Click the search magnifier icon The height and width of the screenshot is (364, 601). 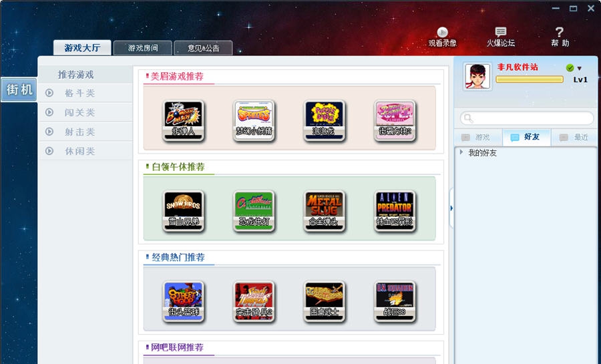tap(468, 118)
